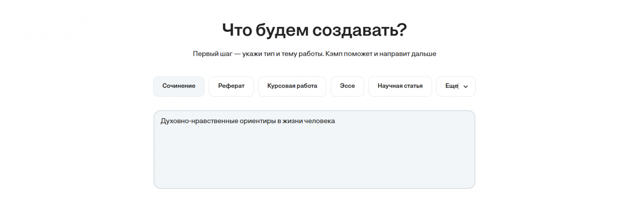Open the Еще dropdown for more types
This screenshot has width=644, height=219.
point(452,86)
